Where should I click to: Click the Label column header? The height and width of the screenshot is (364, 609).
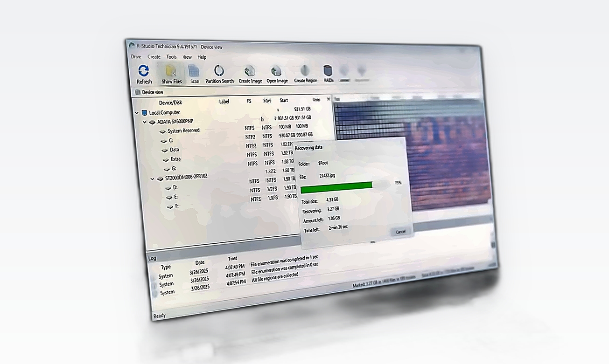(x=224, y=101)
